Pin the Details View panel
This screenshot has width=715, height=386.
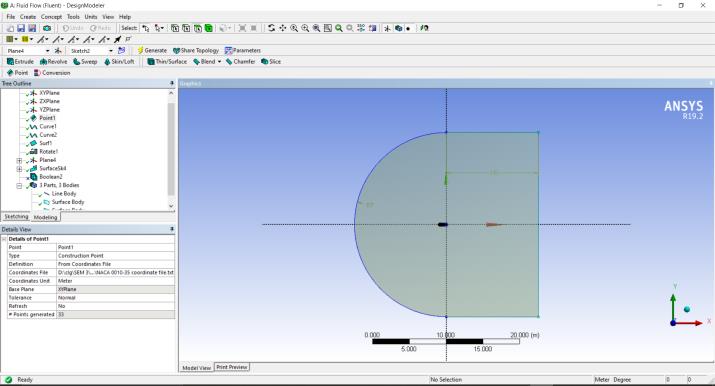172,229
